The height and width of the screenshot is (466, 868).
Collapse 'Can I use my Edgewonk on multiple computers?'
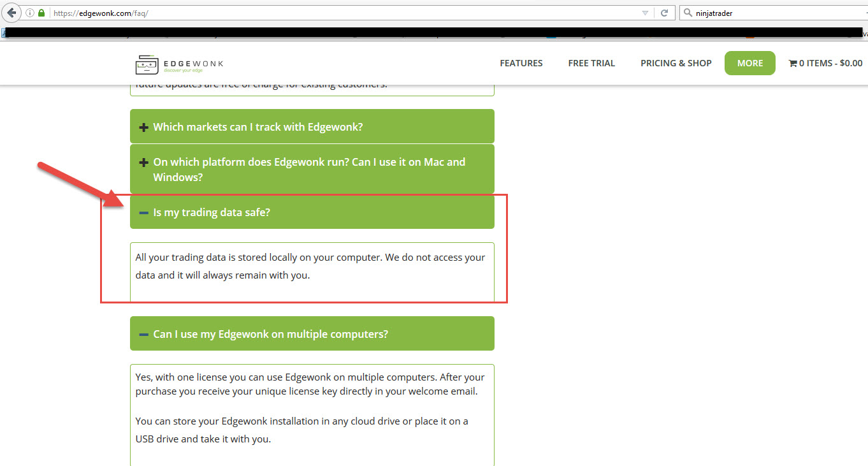312,333
